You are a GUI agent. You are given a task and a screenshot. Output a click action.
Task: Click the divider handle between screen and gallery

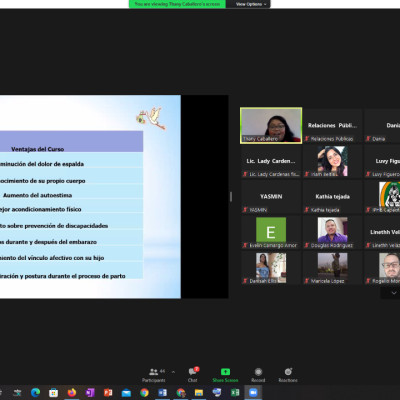(231, 197)
